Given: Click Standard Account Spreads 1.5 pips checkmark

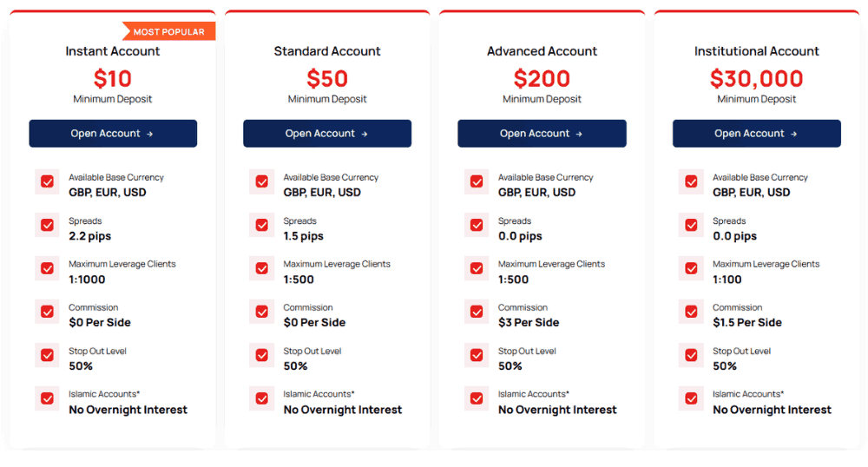Looking at the screenshot, I should [261, 226].
